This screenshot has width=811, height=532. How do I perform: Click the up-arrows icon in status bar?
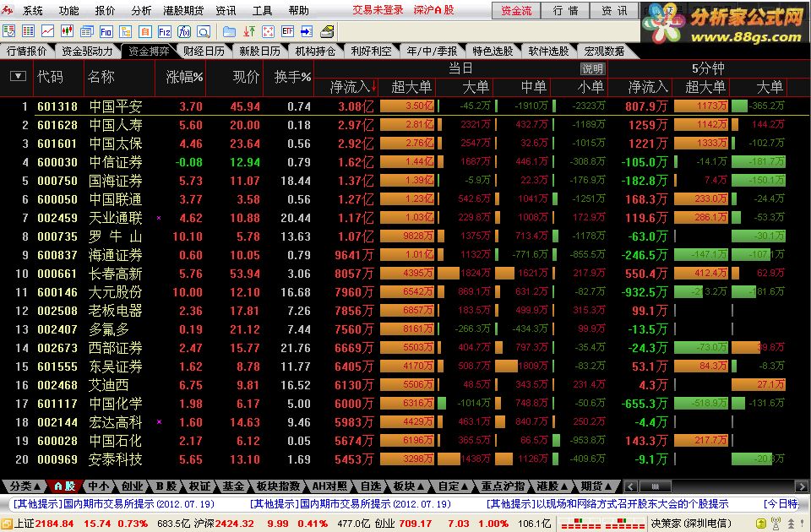792,524
